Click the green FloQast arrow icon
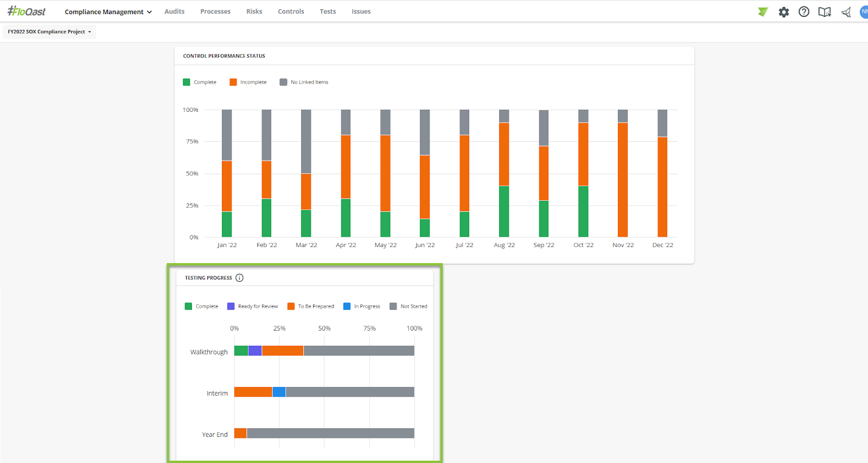The width and height of the screenshot is (868, 463). 763,12
